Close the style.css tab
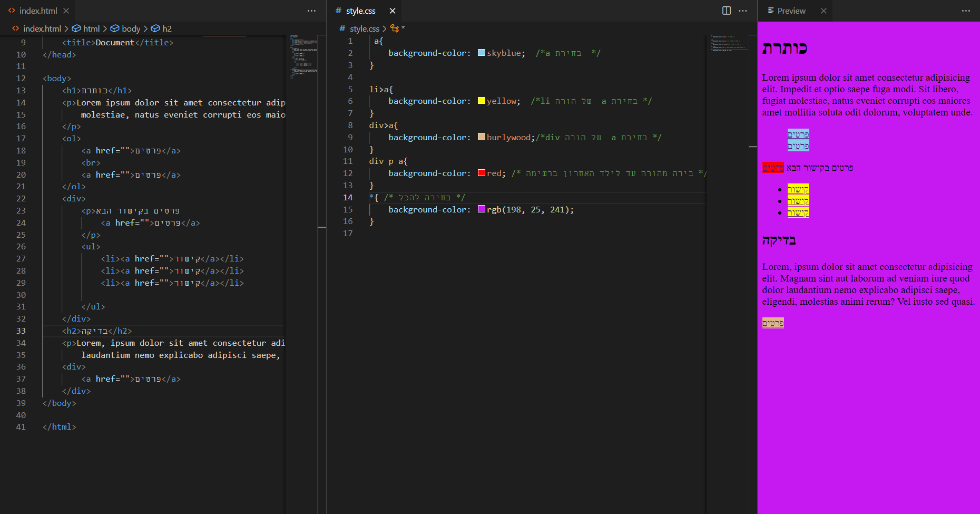The image size is (980, 514). [x=392, y=11]
